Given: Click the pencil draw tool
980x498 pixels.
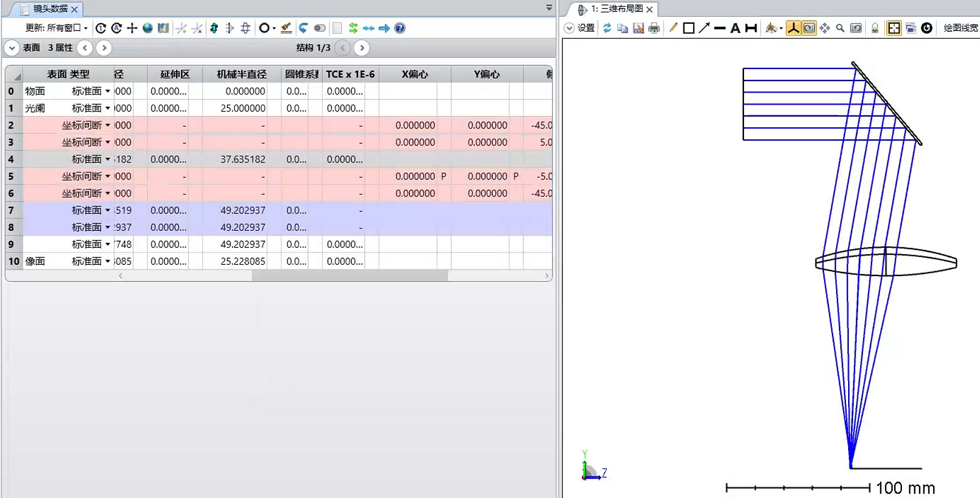Looking at the screenshot, I should click(673, 28).
